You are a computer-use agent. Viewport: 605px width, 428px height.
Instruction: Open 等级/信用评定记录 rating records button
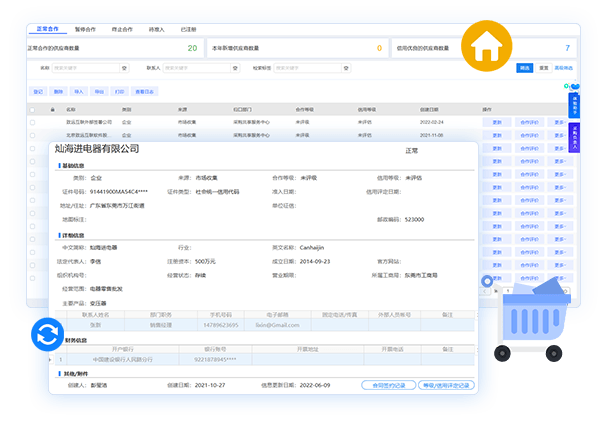(446, 385)
